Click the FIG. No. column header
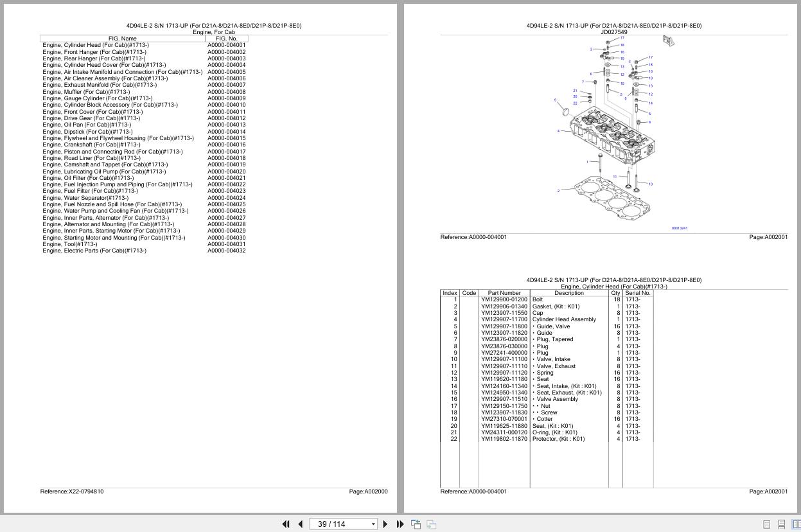This screenshot has height=532, width=801. click(227, 39)
